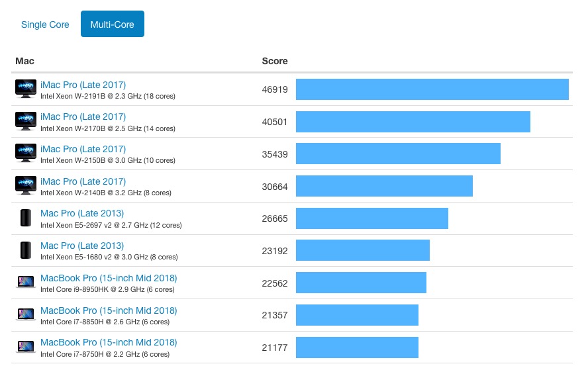Open Mac Pro link with Xeon E5-1680

coord(82,246)
